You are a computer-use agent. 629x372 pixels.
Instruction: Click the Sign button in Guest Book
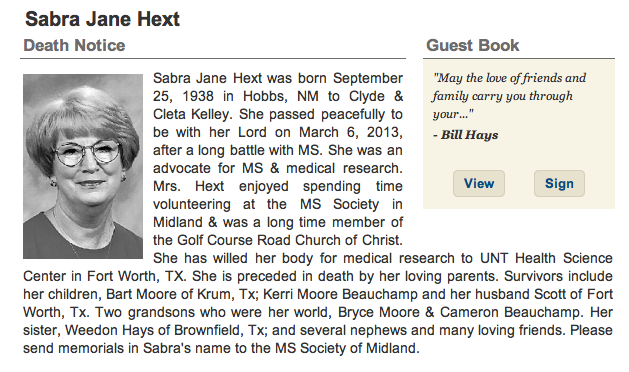[x=559, y=183]
